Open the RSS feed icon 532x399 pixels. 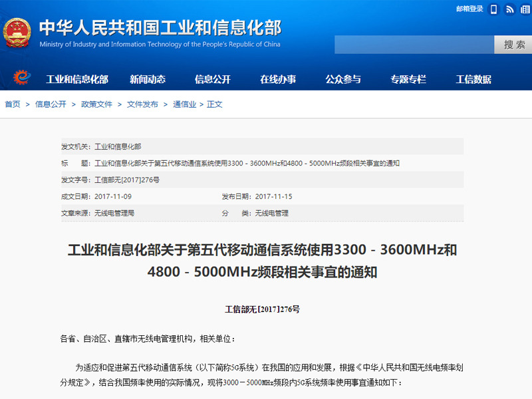coord(509,9)
